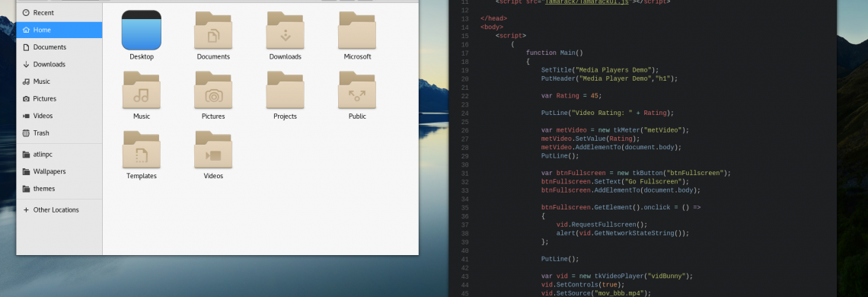Click the Videos camera icon in sidebar
Image resolution: width=868 pixels, height=297 pixels.
click(26, 116)
